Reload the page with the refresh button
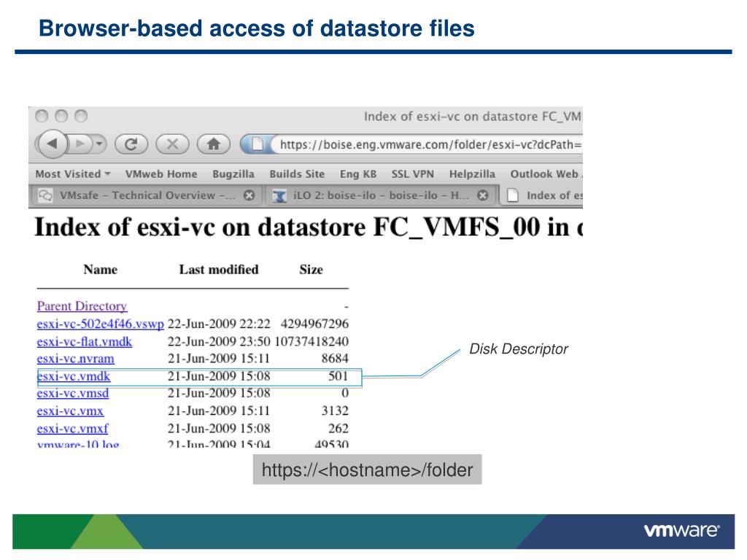The height and width of the screenshot is (560, 747). tap(131, 144)
